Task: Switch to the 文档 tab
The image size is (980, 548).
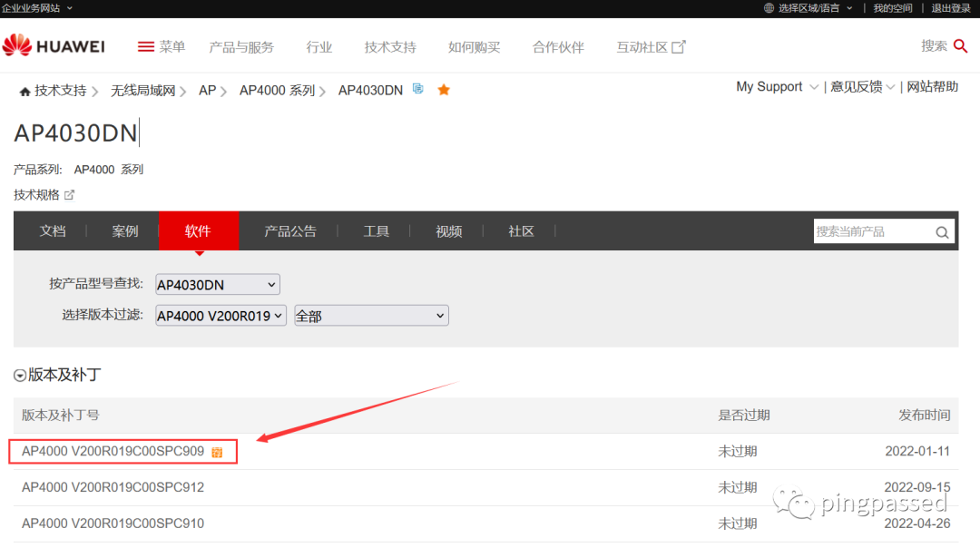Action: (53, 231)
